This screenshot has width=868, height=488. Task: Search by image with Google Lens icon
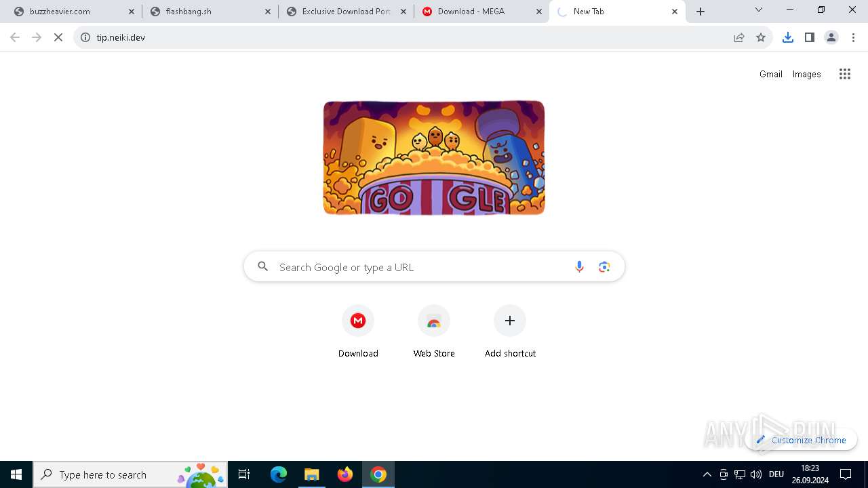(604, 267)
